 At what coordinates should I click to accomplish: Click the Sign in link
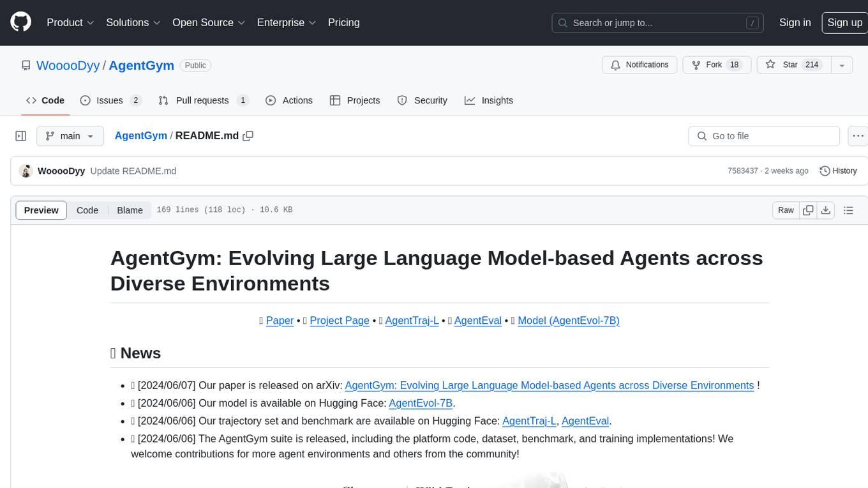pos(795,22)
